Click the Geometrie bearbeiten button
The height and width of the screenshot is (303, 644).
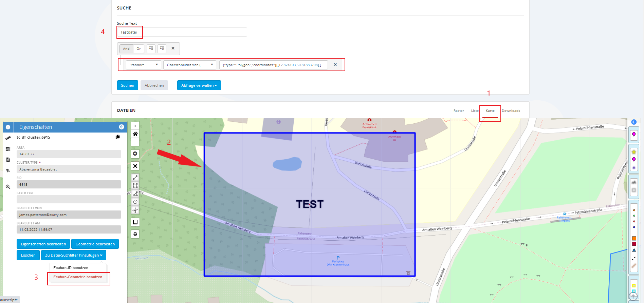coord(95,244)
